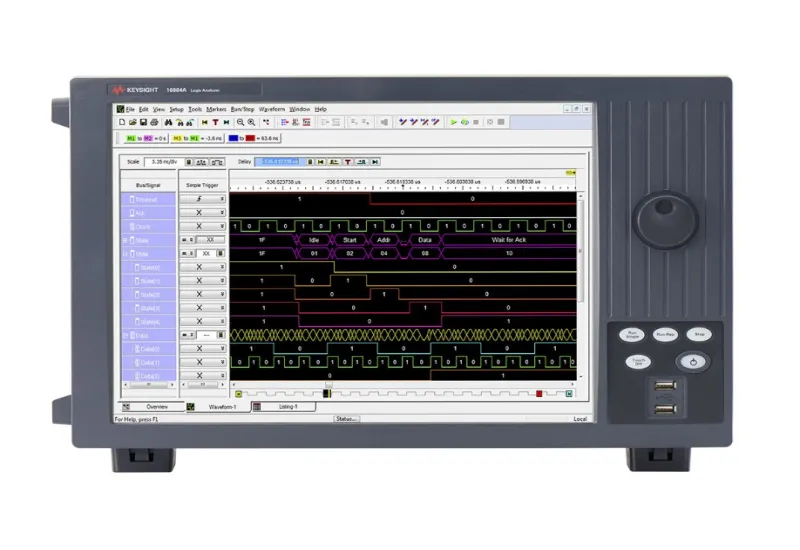
Task: Click the Save disk icon in toolbar
Action: tap(144, 122)
